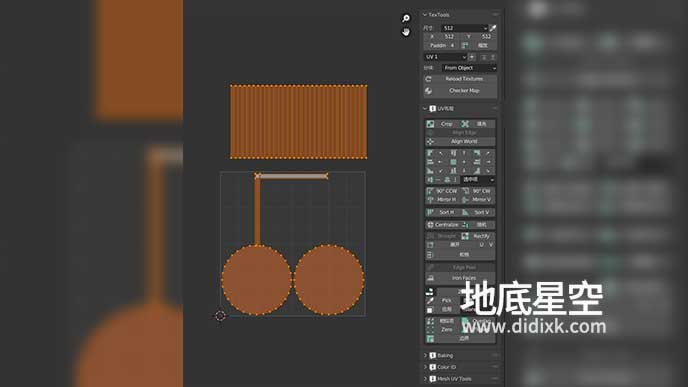The width and height of the screenshot is (688, 387).
Task: Click the align top-left corner icon
Action: click(x=430, y=153)
